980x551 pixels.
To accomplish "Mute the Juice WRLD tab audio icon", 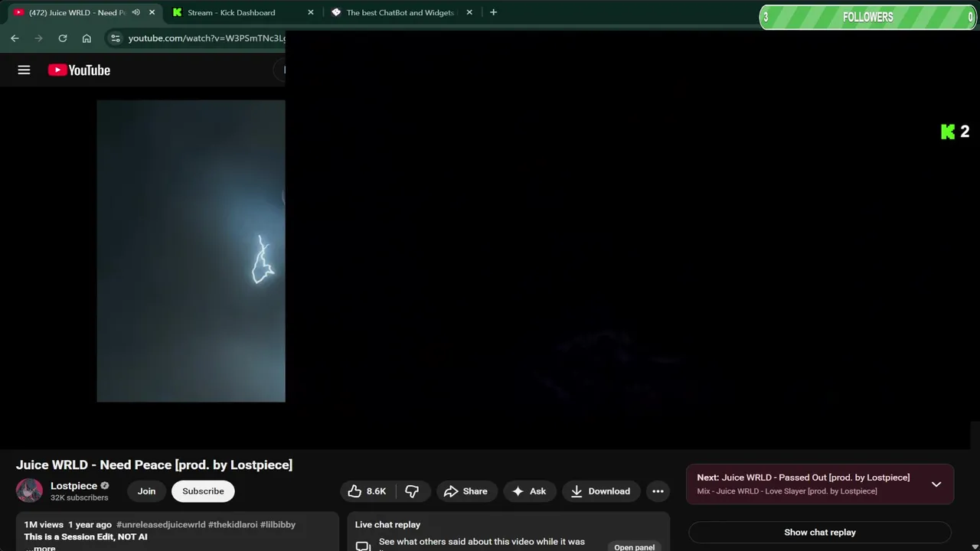I will click(x=136, y=12).
